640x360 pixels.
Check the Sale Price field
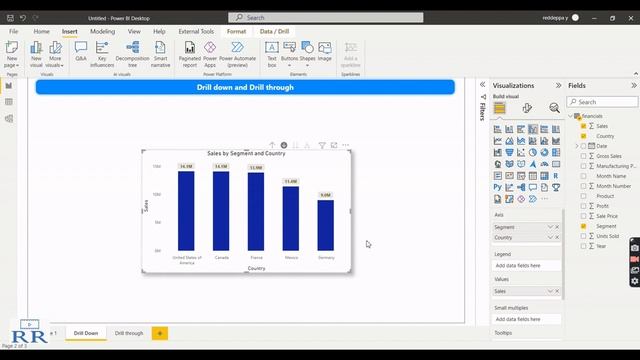[583, 216]
